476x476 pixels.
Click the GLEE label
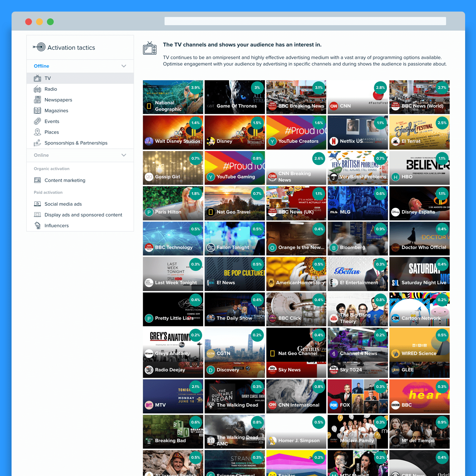tap(408, 370)
